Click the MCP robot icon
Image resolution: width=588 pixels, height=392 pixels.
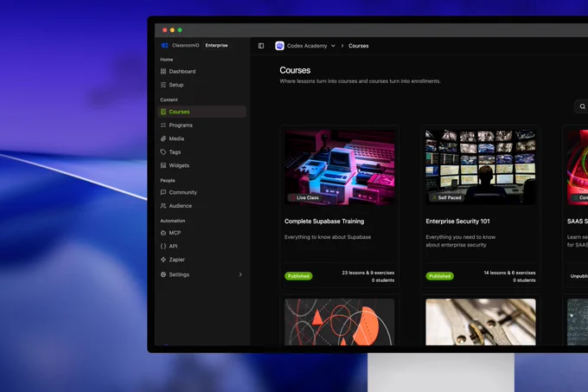(163, 233)
